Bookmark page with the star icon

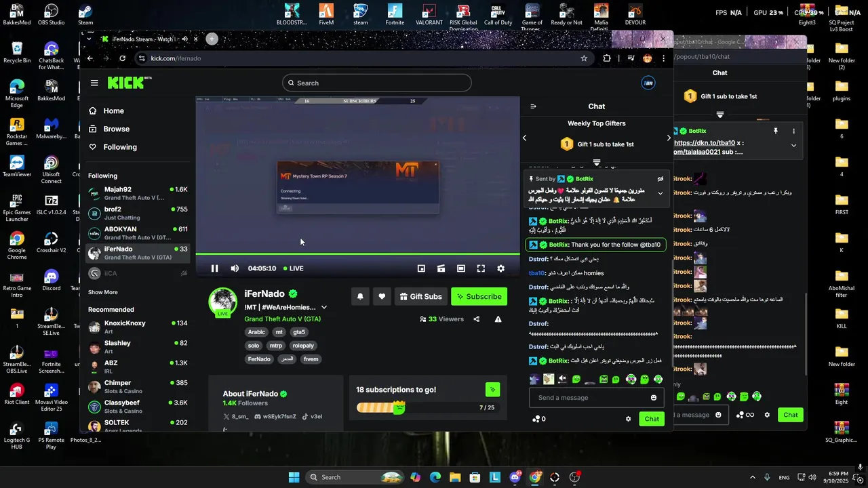584,58
